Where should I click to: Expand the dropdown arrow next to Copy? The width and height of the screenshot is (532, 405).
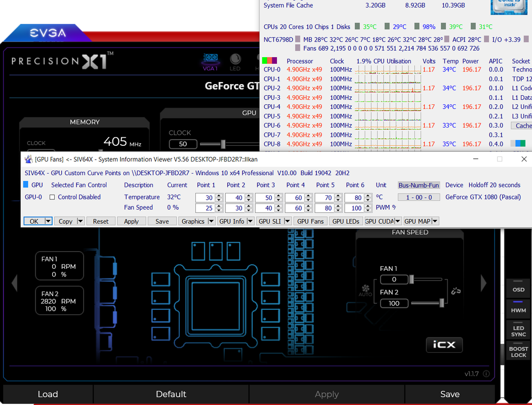click(x=80, y=221)
